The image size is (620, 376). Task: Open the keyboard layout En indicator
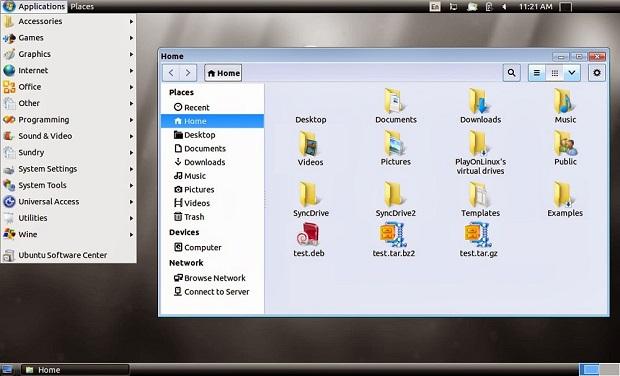pos(435,7)
